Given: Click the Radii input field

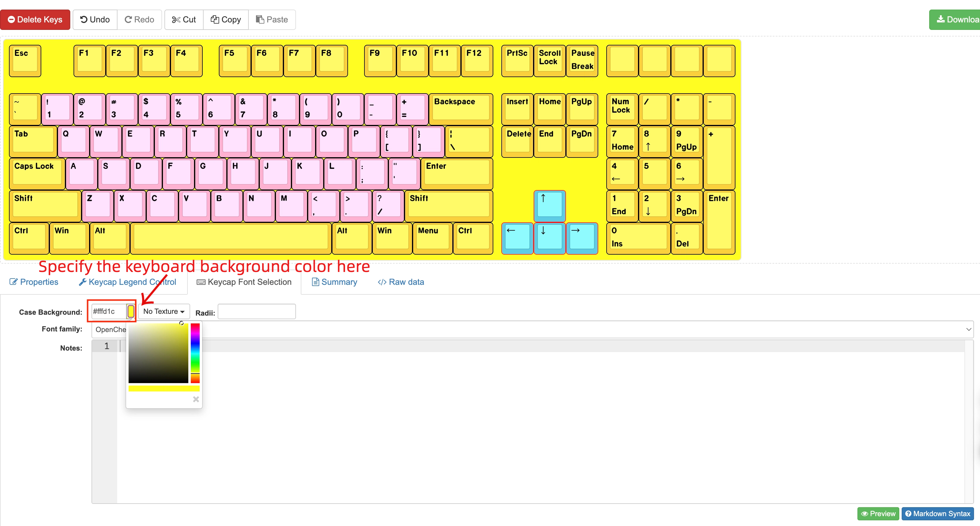Looking at the screenshot, I should point(257,311).
